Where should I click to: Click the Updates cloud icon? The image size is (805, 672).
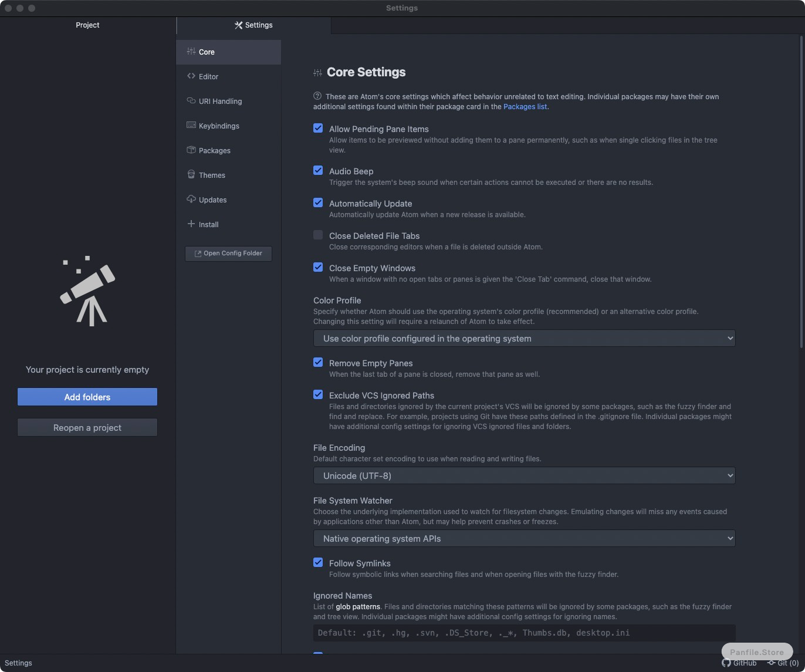pos(191,200)
